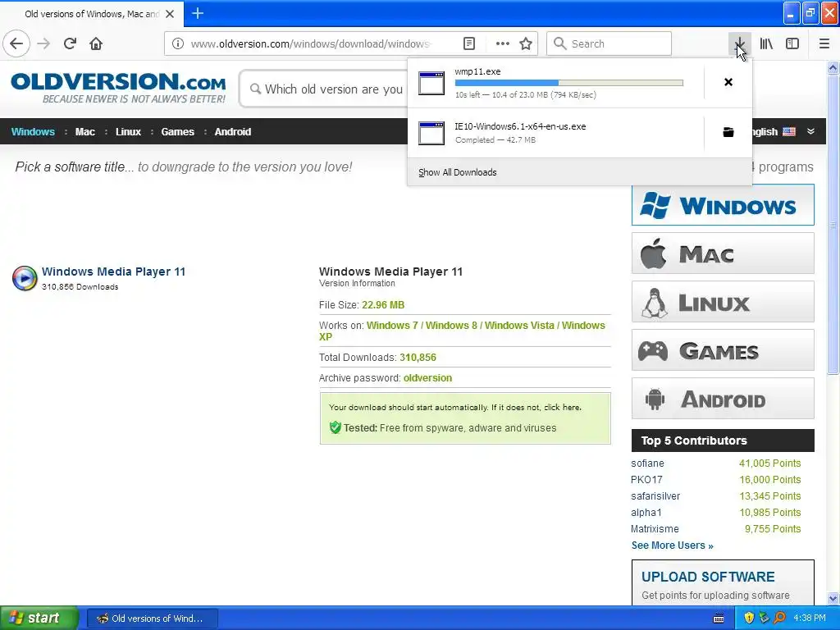Image resolution: width=840 pixels, height=630 pixels.
Task: Click the Mac category banner button
Action: 723,253
